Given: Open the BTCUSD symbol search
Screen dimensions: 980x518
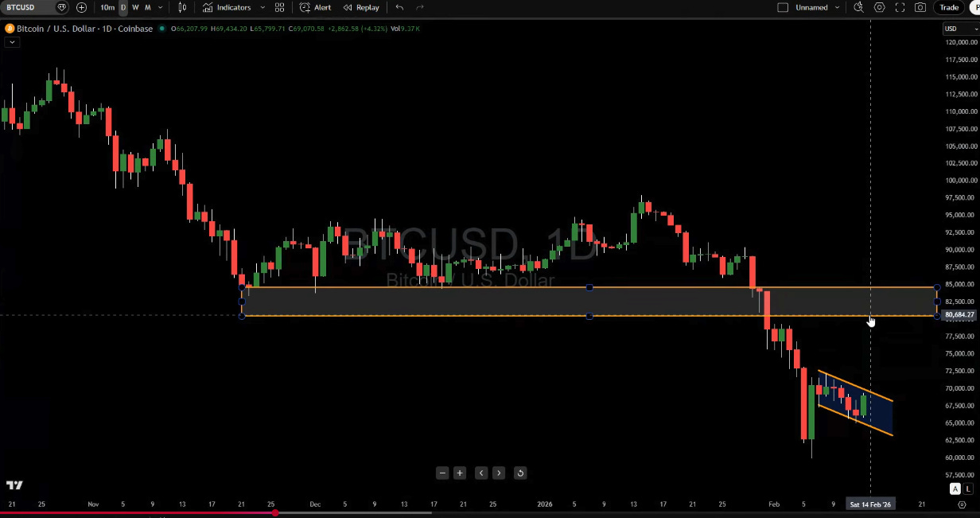Looking at the screenshot, I should pyautogui.click(x=22, y=7).
